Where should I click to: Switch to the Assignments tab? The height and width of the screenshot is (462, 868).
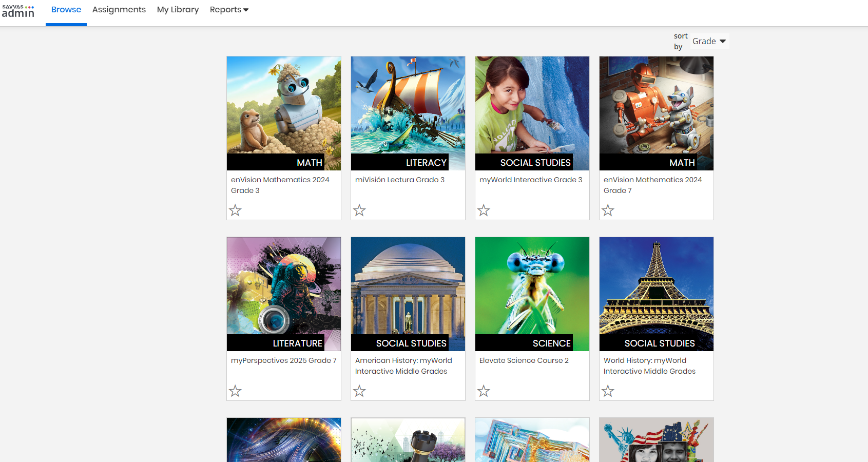coord(119,10)
